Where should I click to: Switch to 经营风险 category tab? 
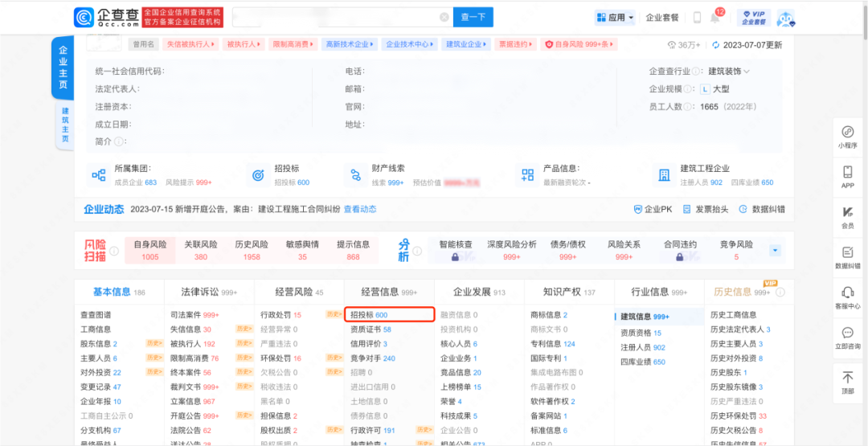coord(300,292)
